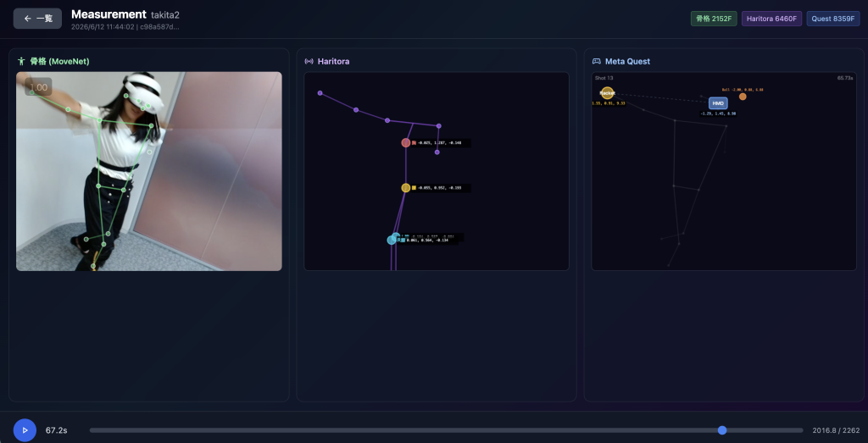Click the MoveNet skeleton video frame
868x443 pixels.
tap(149, 171)
